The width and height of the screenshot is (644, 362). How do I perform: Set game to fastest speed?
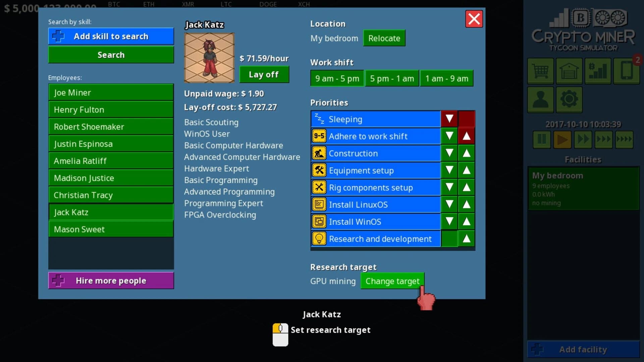[624, 140]
